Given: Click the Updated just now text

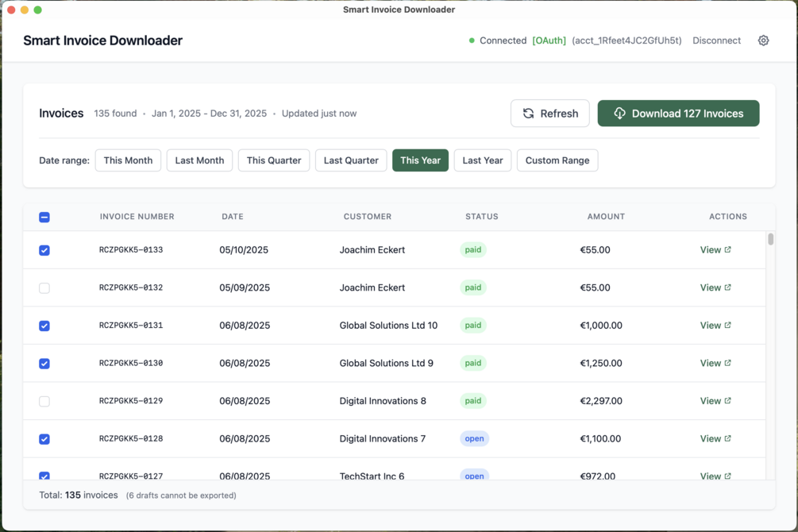Looking at the screenshot, I should click(319, 113).
